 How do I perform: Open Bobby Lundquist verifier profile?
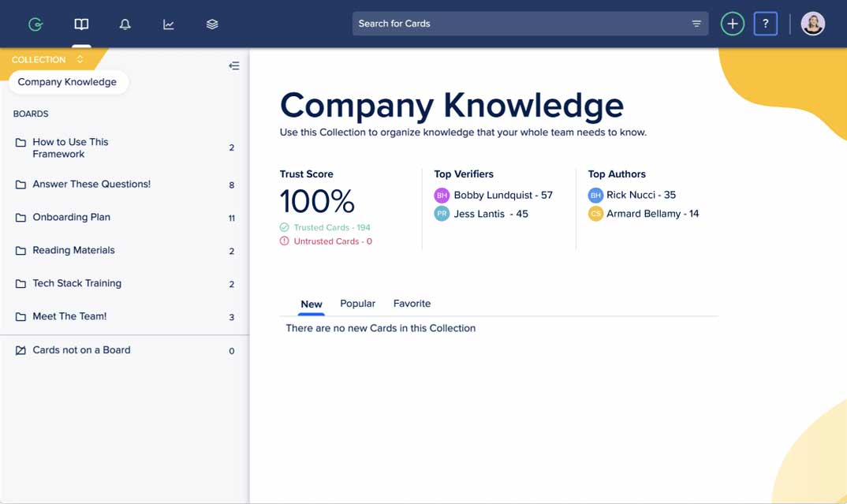click(x=502, y=195)
